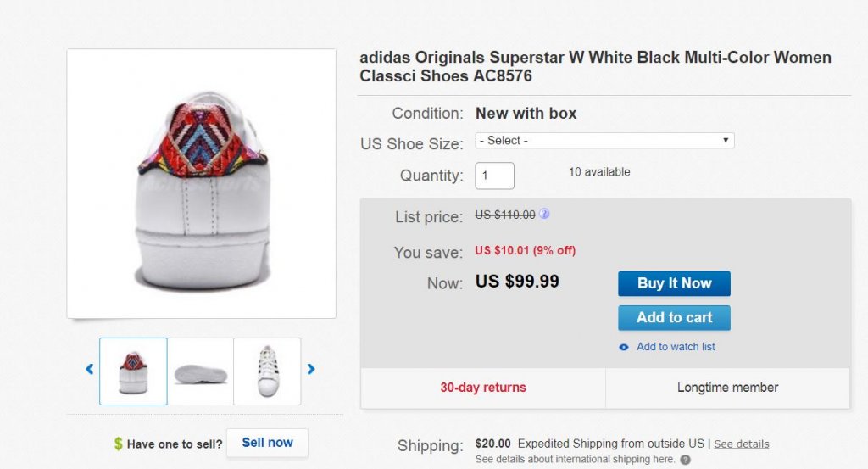Click the next image arrow in the thumbnail carousel

pyautogui.click(x=311, y=369)
